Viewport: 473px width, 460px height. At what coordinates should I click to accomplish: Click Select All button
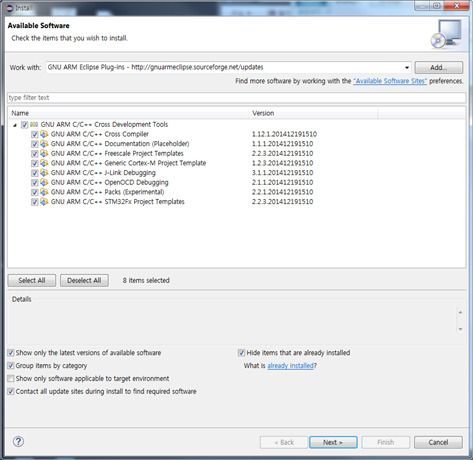32,280
